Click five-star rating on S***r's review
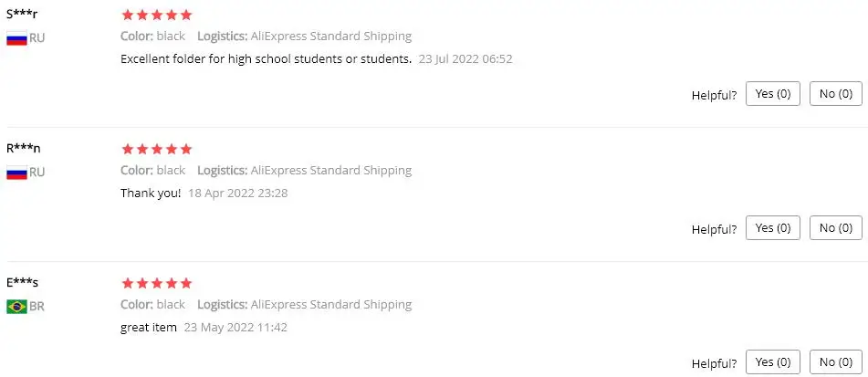The image size is (868, 377). 156,16
